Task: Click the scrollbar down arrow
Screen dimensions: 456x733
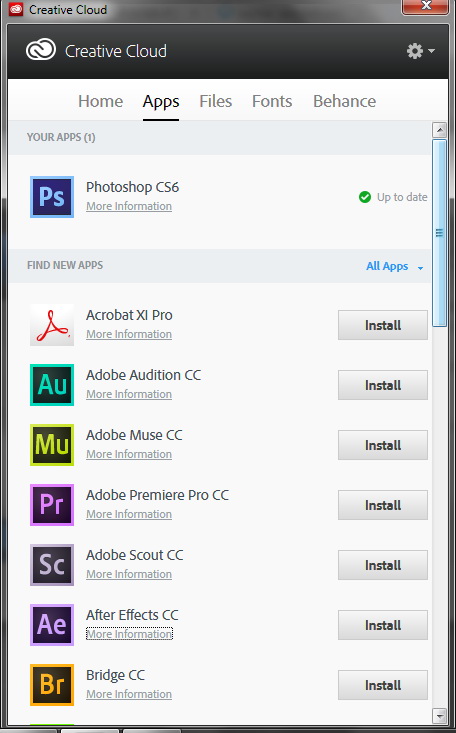Action: [439, 715]
